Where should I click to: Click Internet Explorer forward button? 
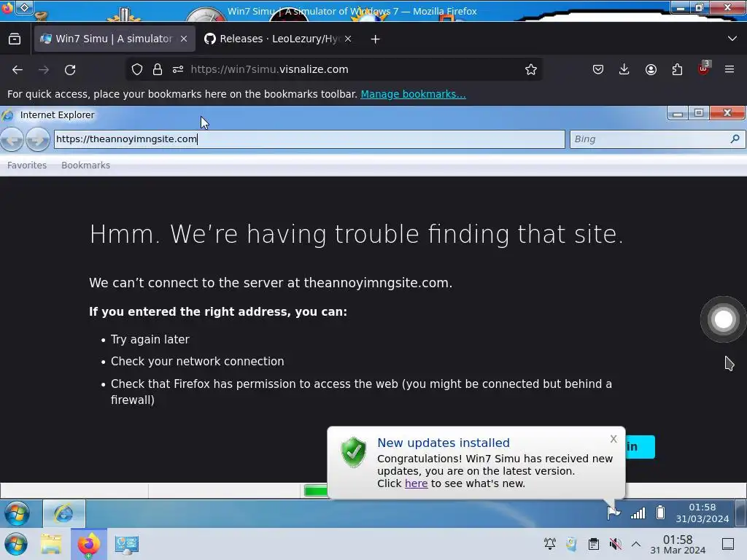[x=37, y=139]
